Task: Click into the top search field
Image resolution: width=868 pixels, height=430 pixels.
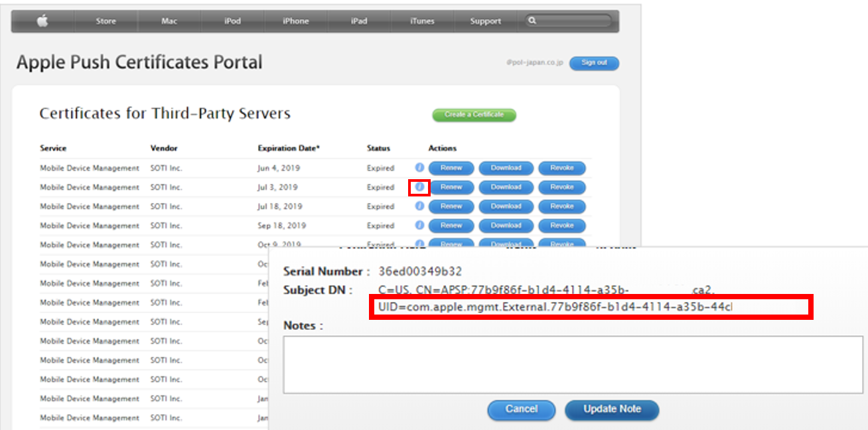Action: (568, 21)
